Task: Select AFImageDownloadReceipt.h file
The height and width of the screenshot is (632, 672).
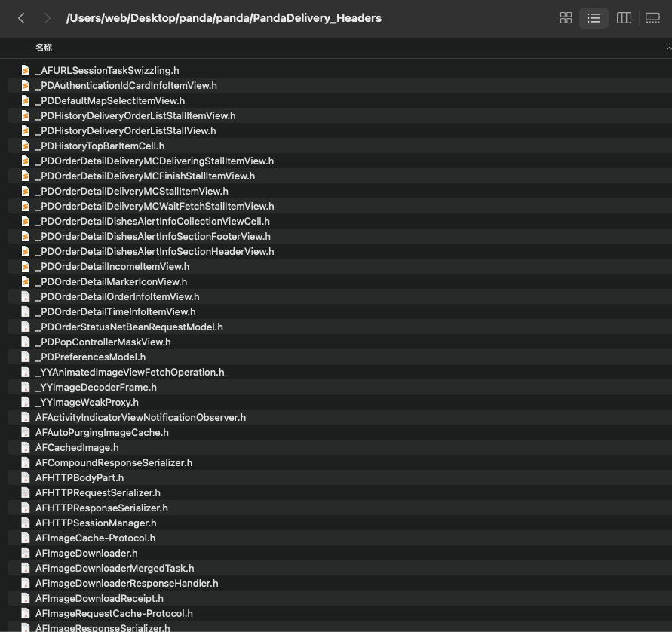Action: coord(100,598)
